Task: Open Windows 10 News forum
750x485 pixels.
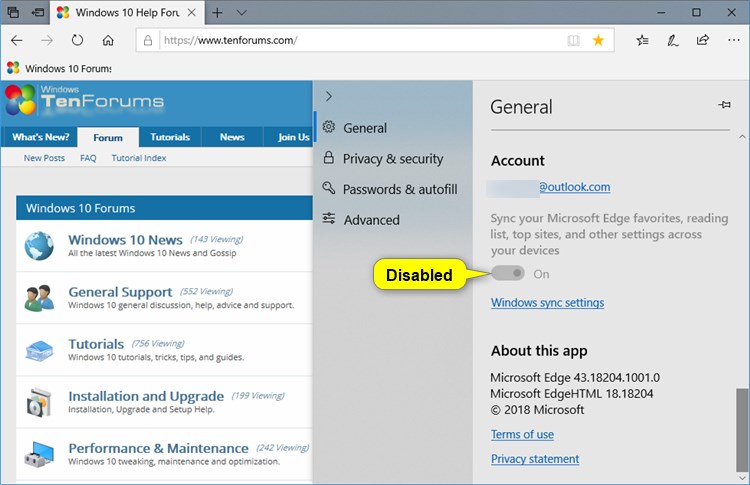Action: [125, 240]
